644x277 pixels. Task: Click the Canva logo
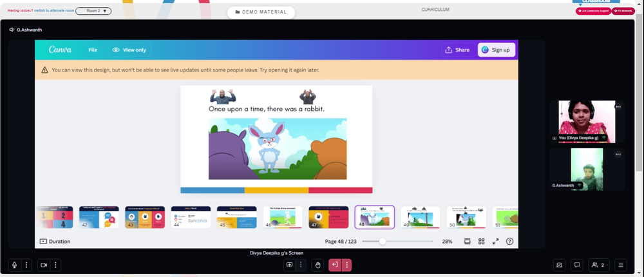click(x=60, y=50)
